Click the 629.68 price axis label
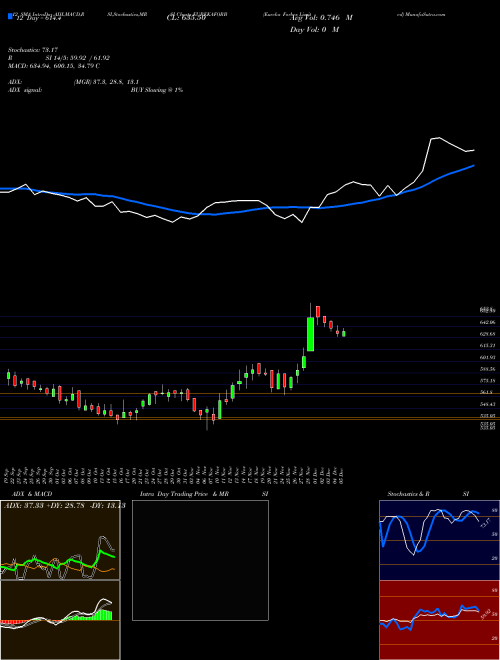 pyautogui.click(x=487, y=334)
